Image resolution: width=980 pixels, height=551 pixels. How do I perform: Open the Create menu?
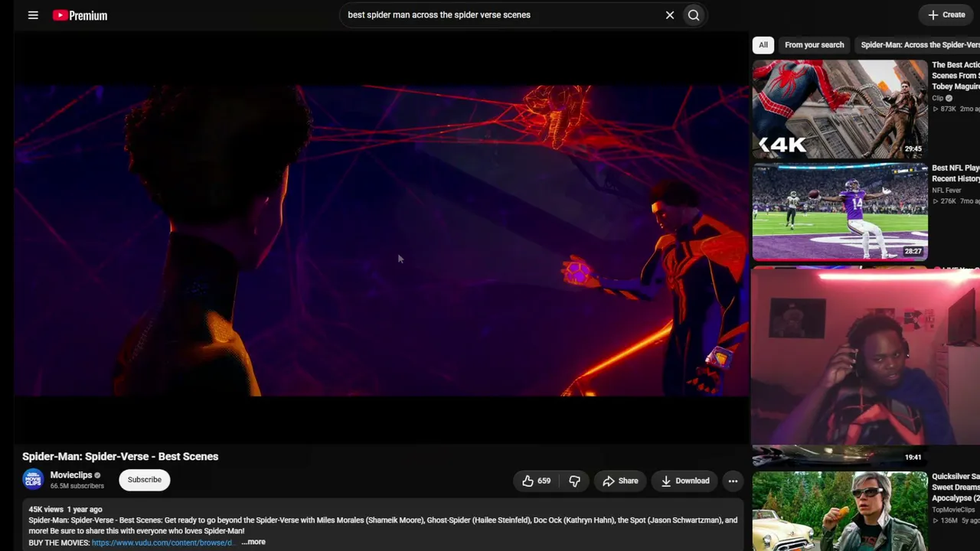click(947, 15)
